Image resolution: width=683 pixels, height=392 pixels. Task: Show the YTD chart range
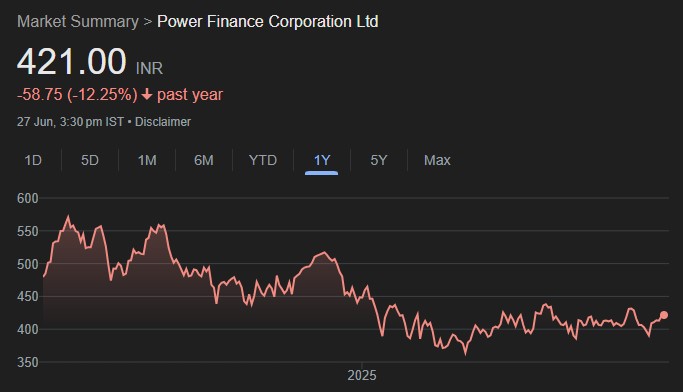[x=263, y=160]
